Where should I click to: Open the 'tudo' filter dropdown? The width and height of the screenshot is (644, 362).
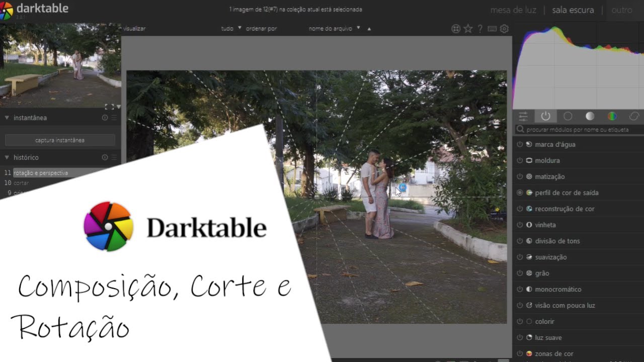point(231,29)
